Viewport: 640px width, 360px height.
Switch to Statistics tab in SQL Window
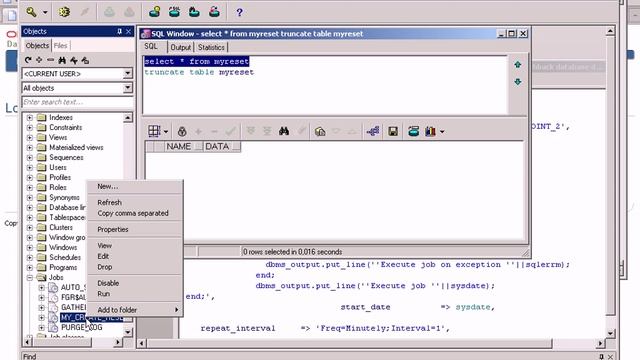coord(211,47)
